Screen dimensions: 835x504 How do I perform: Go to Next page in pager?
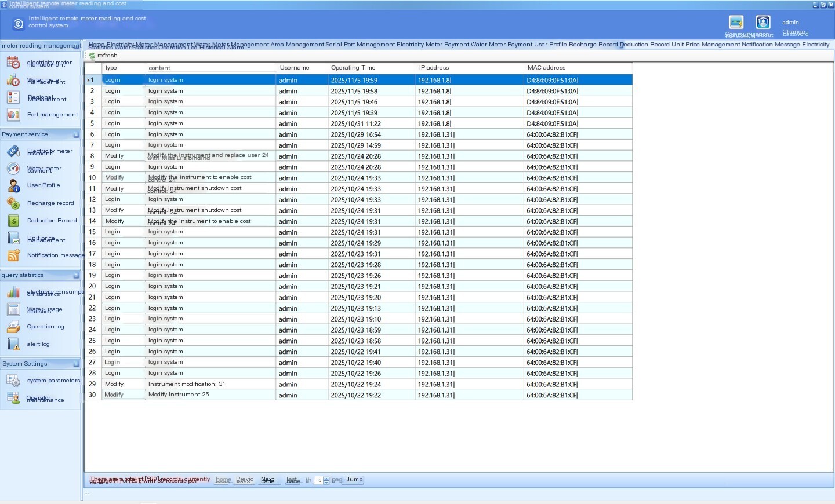(267, 480)
